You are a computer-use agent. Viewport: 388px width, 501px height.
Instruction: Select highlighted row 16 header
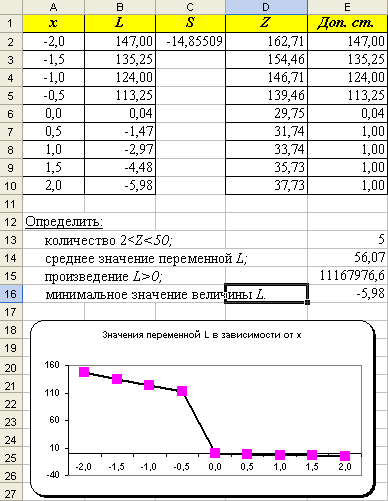[11, 294]
